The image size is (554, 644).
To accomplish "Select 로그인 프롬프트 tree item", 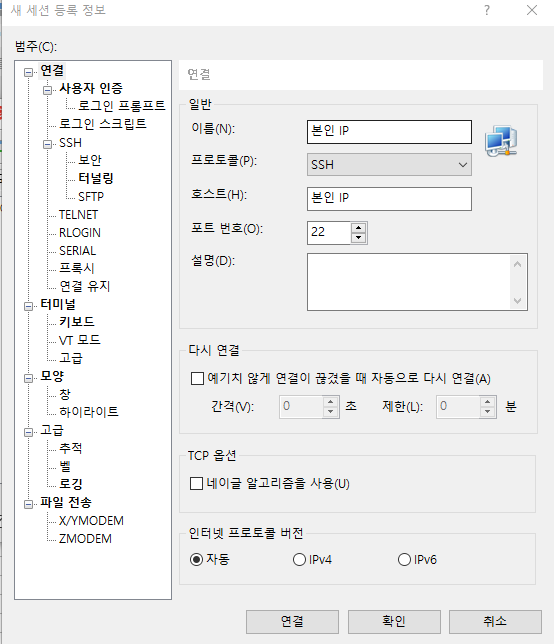I will point(122,106).
